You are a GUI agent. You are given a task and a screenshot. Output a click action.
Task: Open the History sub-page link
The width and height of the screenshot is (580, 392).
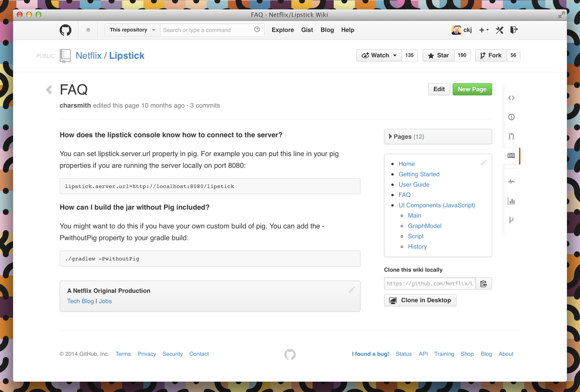(x=417, y=246)
